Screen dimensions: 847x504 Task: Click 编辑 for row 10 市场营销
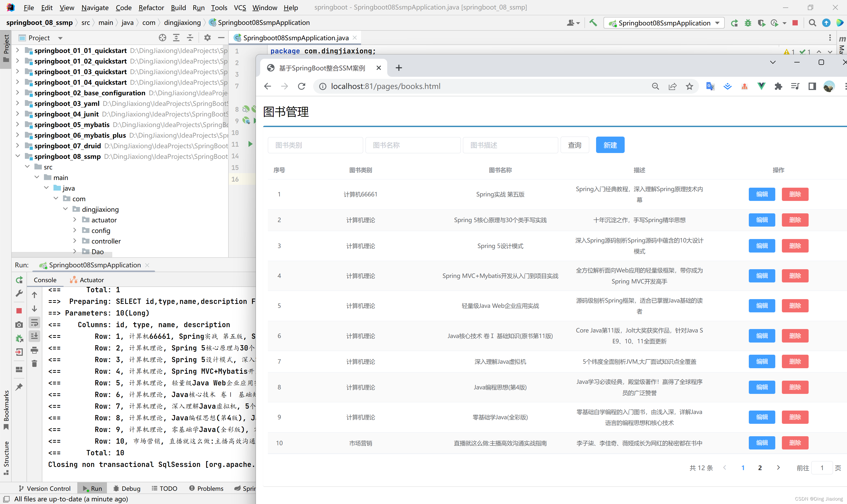click(x=762, y=443)
